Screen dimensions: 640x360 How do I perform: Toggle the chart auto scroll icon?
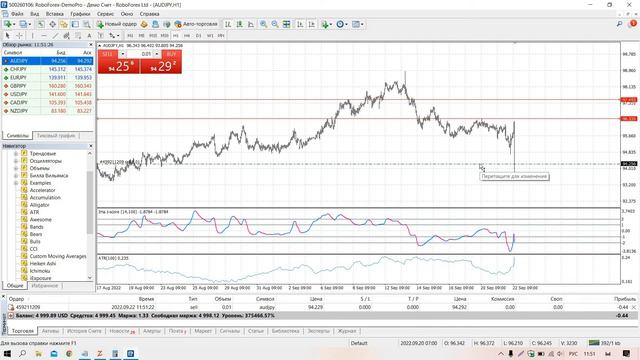pyautogui.click(x=300, y=24)
